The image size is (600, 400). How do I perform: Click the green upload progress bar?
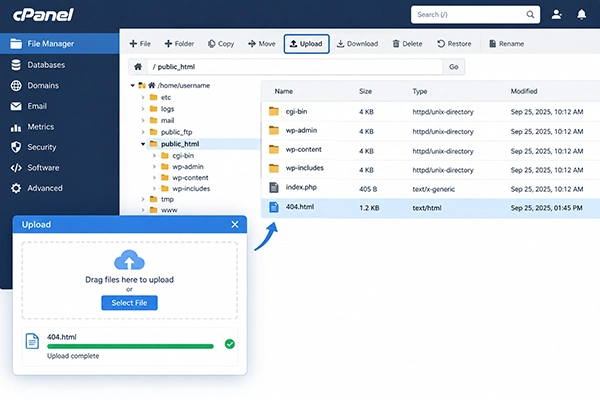130,346
